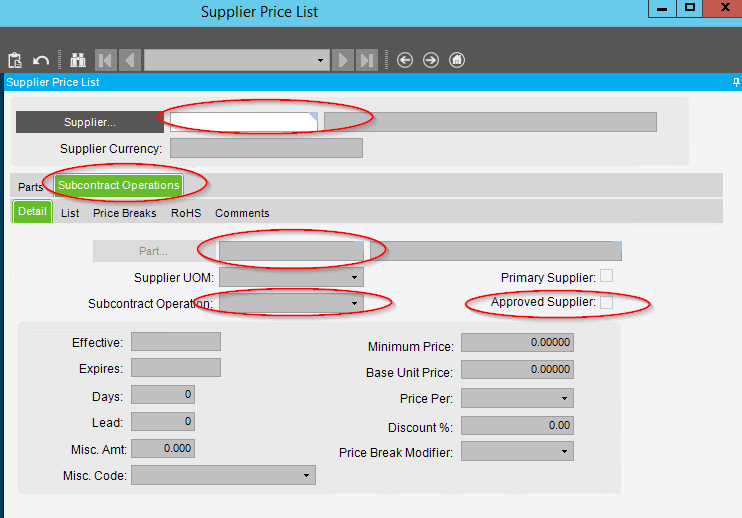
Task: Click the circular Forward arrow icon
Action: click(x=431, y=60)
